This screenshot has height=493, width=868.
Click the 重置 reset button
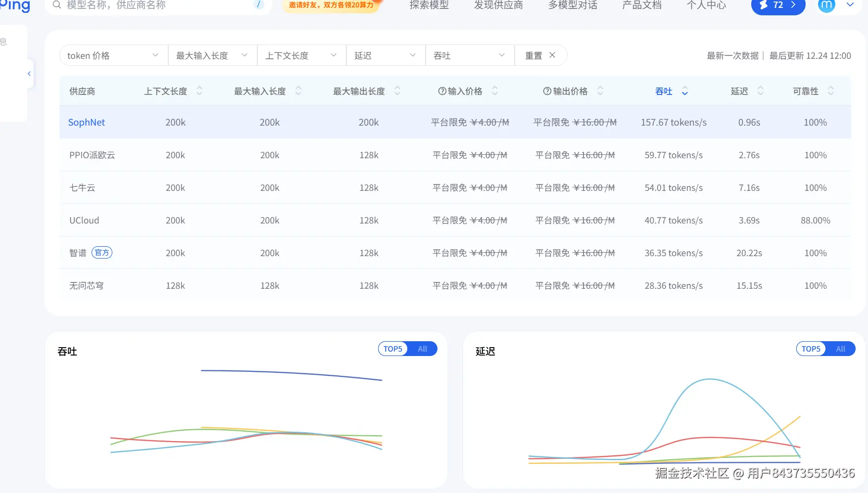tap(541, 55)
